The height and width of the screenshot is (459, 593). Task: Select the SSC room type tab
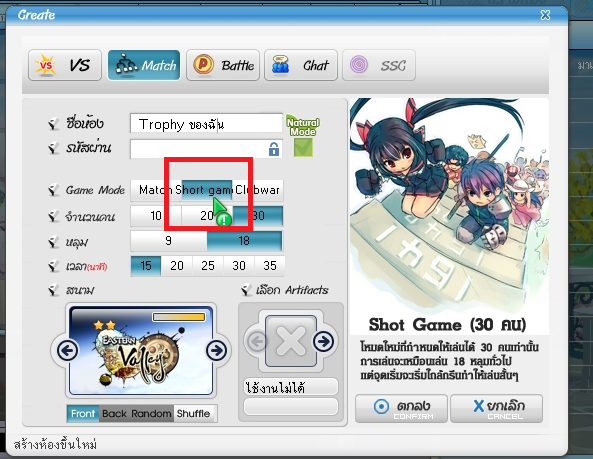point(379,65)
